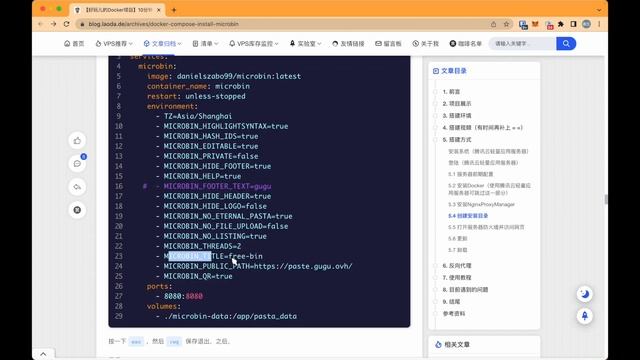Jump to section 7. 使用教程

click(x=457, y=278)
